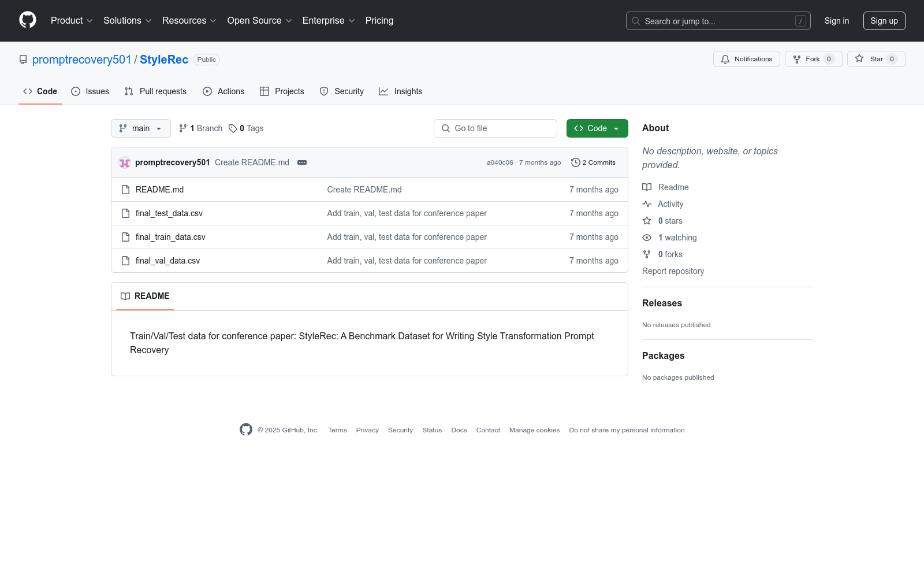Open the Product menu
The width and height of the screenshot is (924, 578).
pos(72,21)
